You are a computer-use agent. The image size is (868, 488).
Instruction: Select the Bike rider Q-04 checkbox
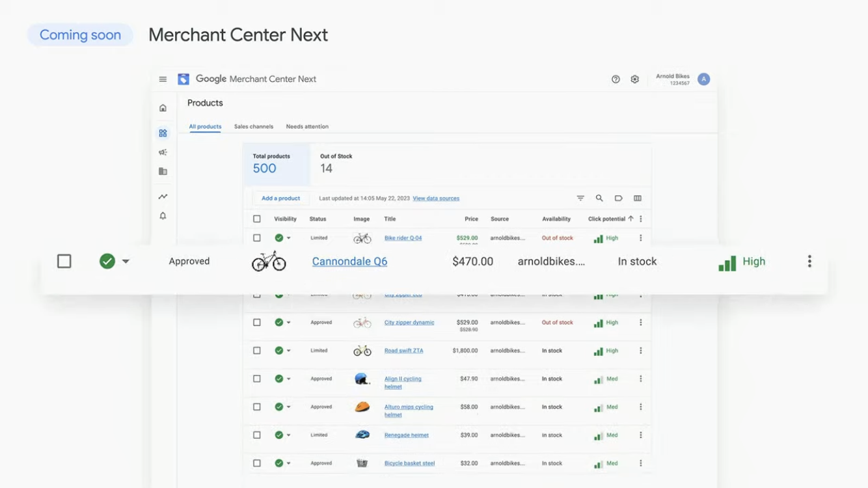(257, 238)
